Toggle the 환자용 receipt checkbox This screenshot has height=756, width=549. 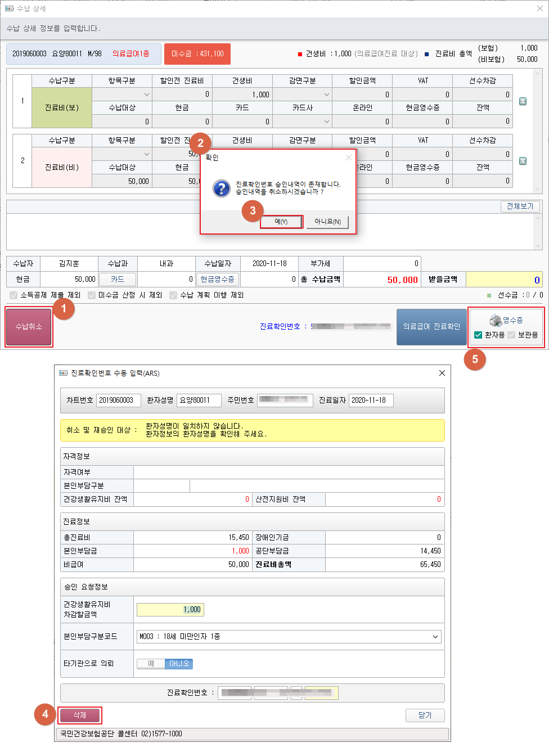coord(478,335)
